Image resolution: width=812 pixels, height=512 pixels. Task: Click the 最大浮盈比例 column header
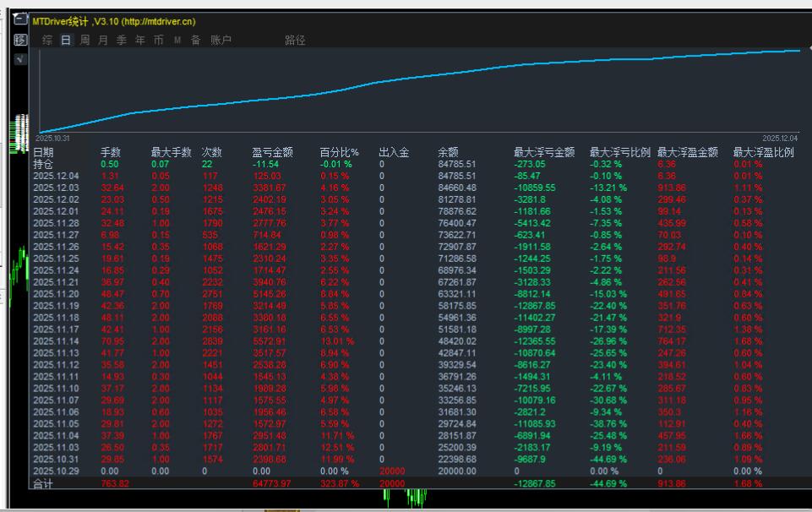[x=763, y=152]
